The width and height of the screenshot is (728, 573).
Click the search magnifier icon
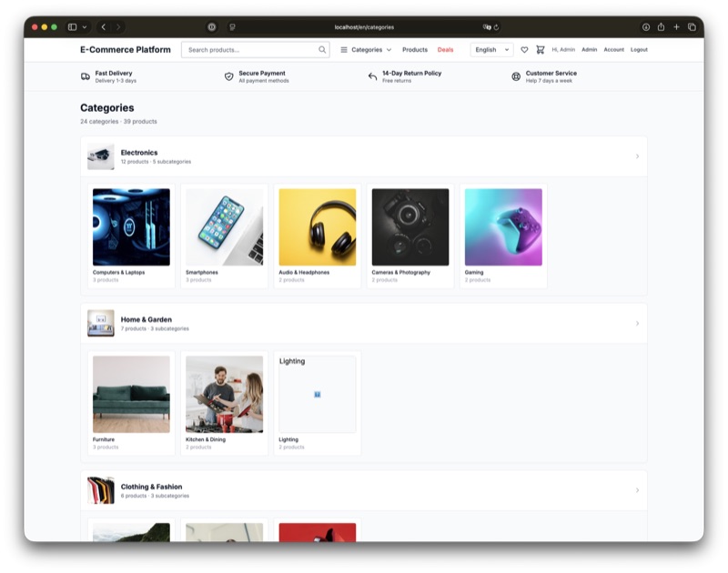[x=322, y=50]
